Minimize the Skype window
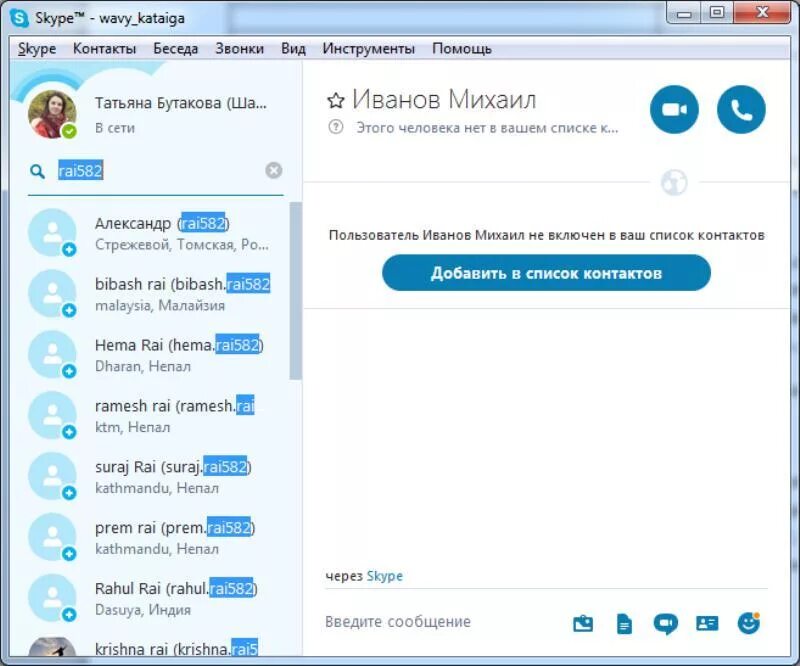The width and height of the screenshot is (800, 666). [684, 13]
